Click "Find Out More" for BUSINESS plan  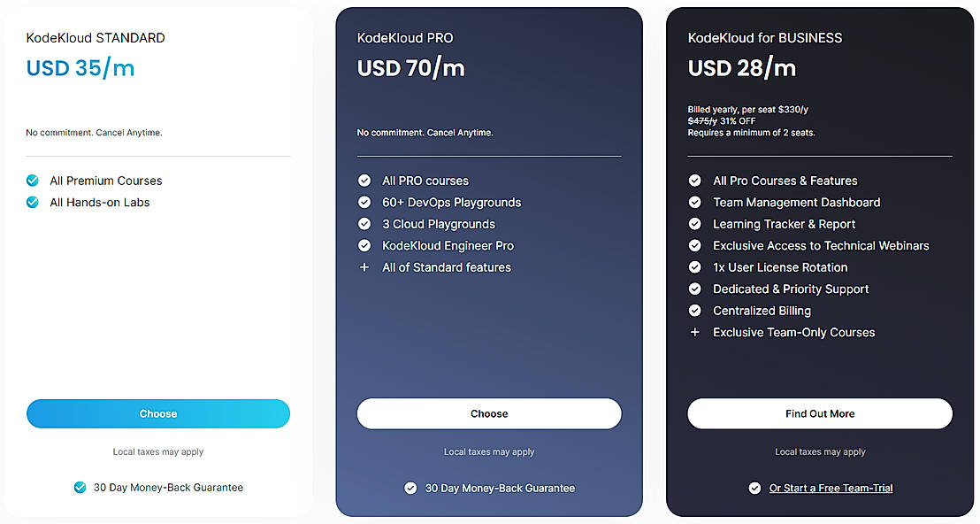819,413
